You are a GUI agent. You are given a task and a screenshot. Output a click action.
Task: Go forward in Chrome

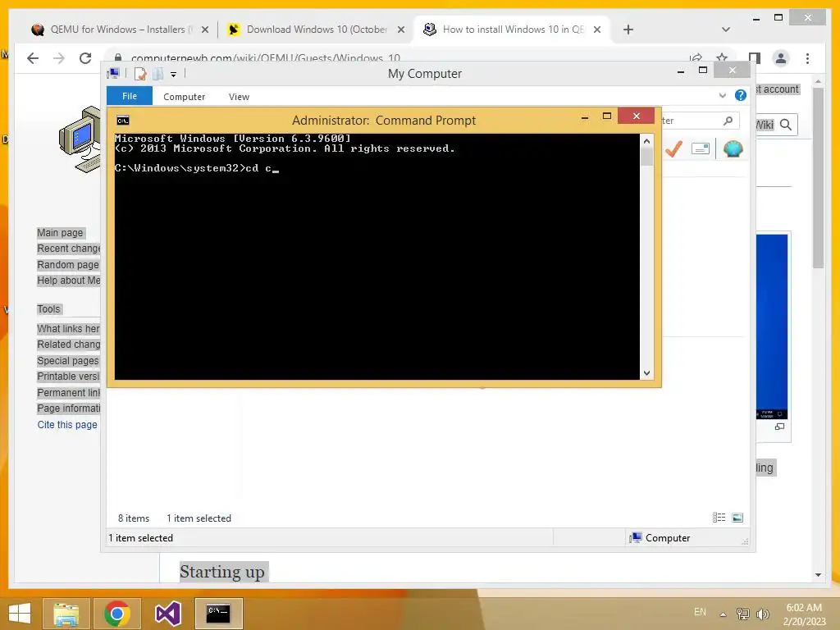[59, 58]
